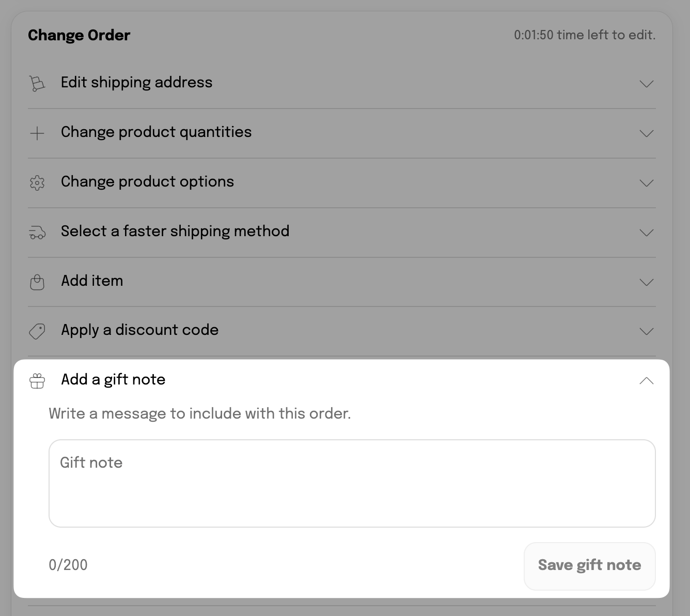
Task: Open the Edit shipping address row label
Action: 137,83
